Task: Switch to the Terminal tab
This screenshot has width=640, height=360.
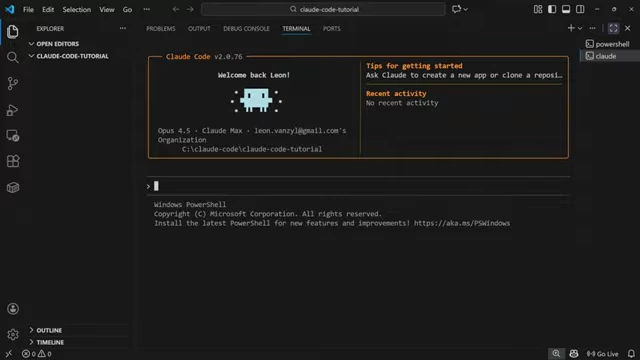Action: [x=296, y=29]
